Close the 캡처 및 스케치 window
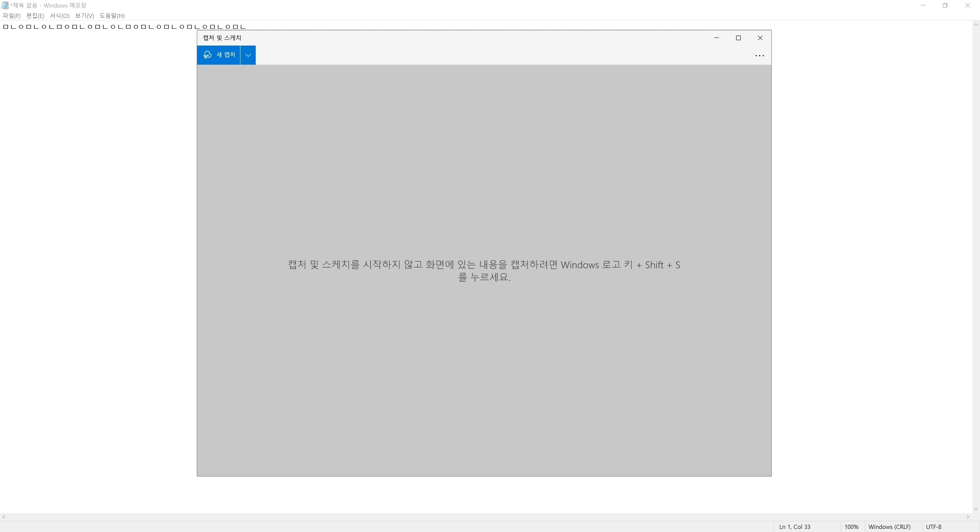The width and height of the screenshot is (980, 532). coord(760,38)
